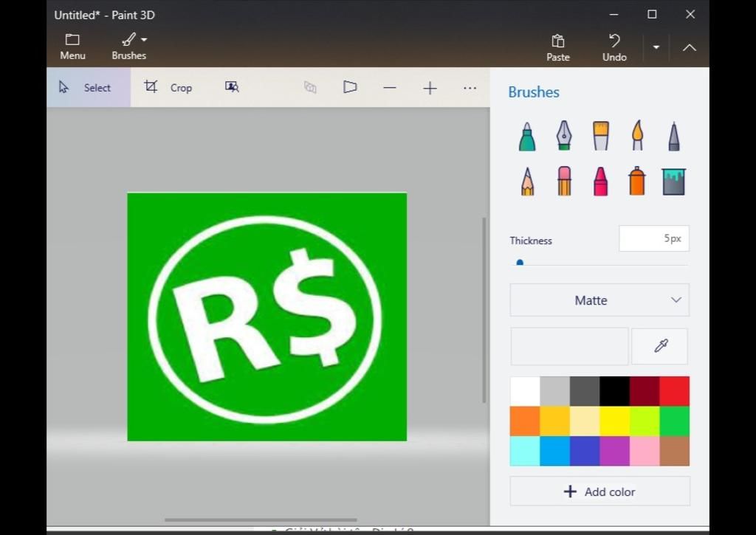Zoom out with the minus icon
Viewport: 756px width, 535px height.
pos(390,88)
